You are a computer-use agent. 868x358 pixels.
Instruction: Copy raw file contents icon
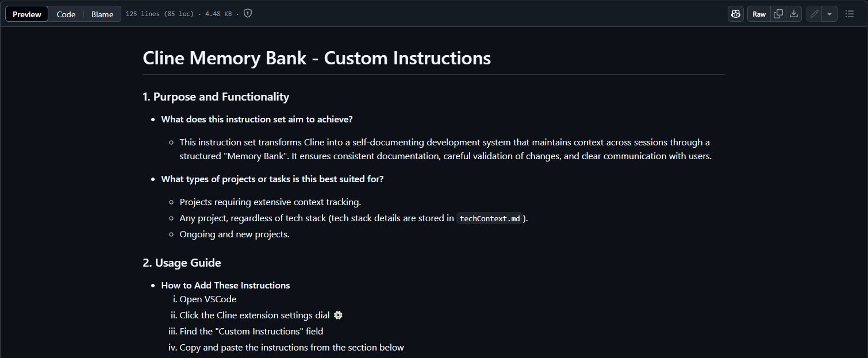pyautogui.click(x=778, y=14)
